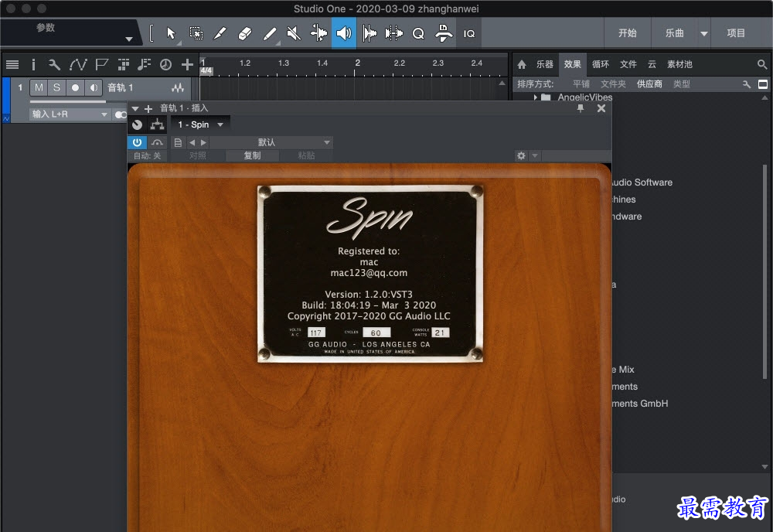
Task: Open the 参数 parameter dropdown arrow
Action: point(128,39)
